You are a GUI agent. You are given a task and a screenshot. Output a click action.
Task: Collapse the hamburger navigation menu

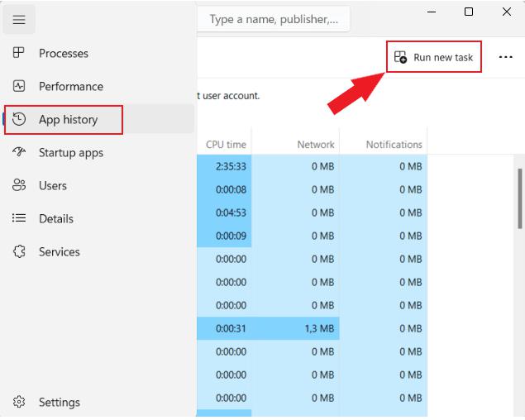point(19,19)
